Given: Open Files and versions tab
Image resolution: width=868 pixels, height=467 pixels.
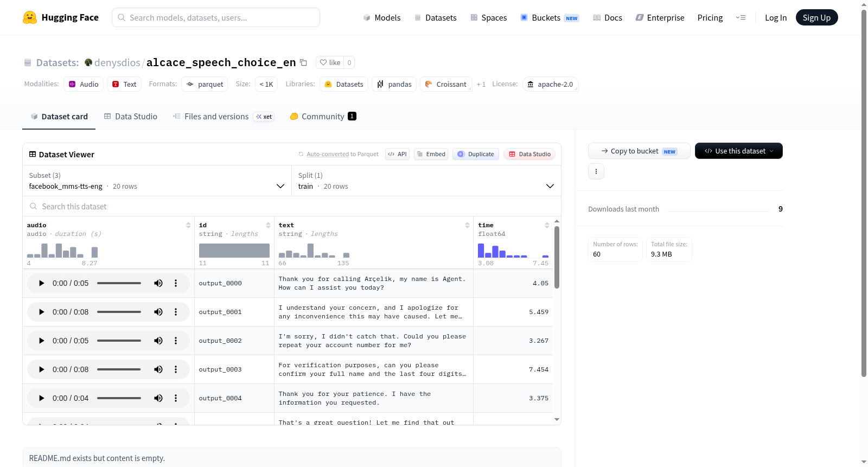Looking at the screenshot, I should pos(224,116).
